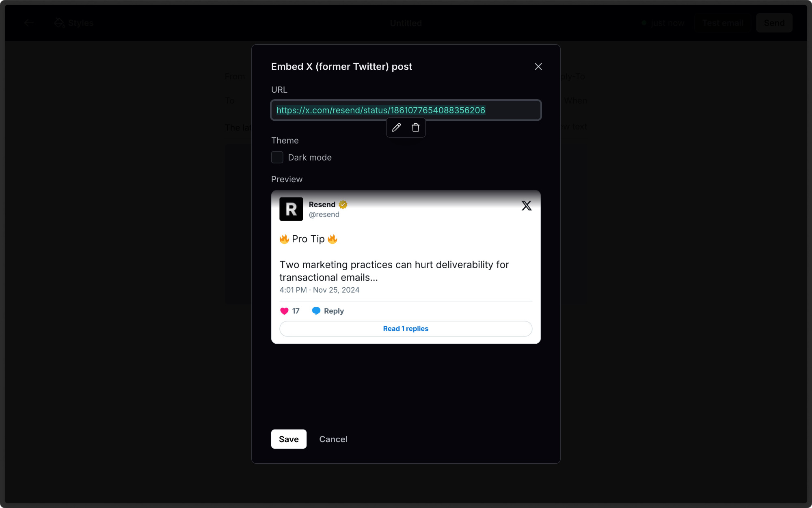This screenshot has width=812, height=508.
Task: Open the Styles panel
Action: click(x=74, y=23)
